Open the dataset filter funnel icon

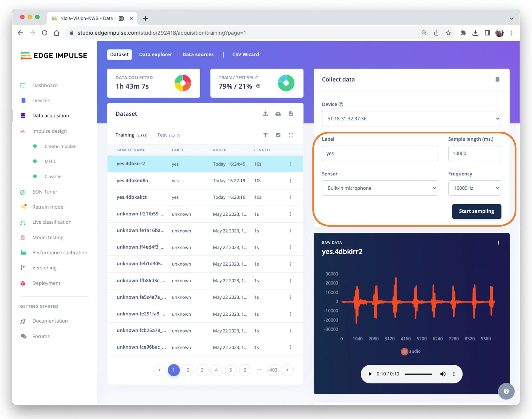(x=265, y=135)
